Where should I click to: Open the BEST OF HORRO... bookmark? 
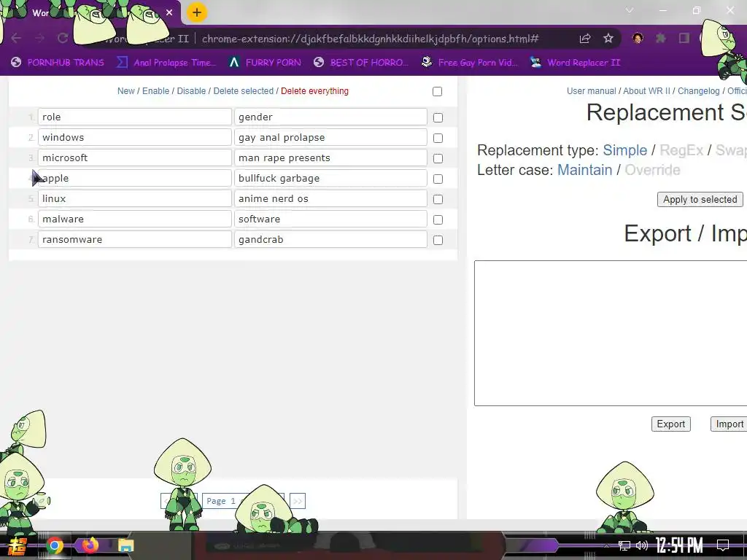tap(361, 63)
